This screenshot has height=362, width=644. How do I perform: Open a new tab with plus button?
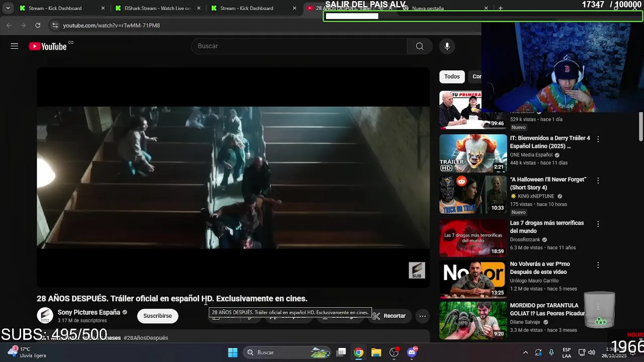point(500,8)
